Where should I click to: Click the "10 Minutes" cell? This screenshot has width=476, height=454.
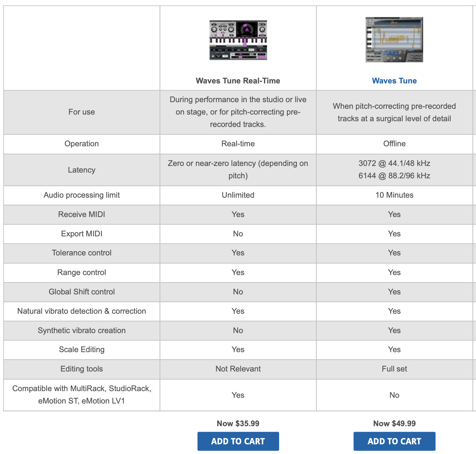tap(394, 195)
